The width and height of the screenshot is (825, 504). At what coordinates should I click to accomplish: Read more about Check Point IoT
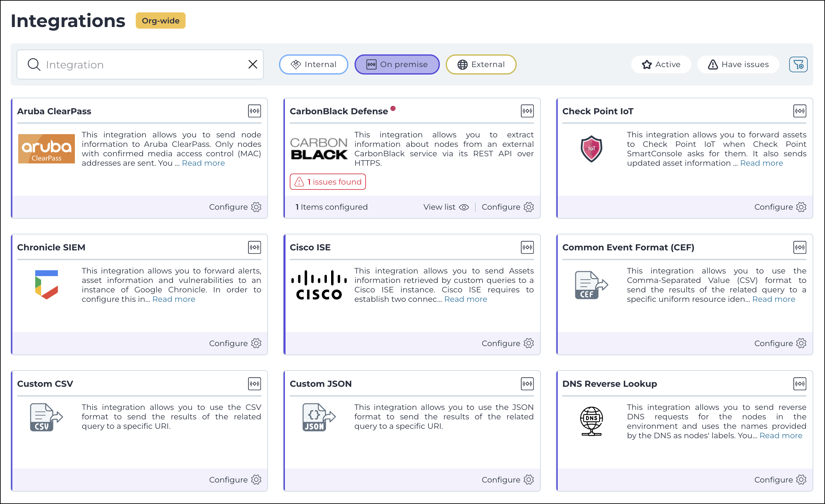point(762,163)
